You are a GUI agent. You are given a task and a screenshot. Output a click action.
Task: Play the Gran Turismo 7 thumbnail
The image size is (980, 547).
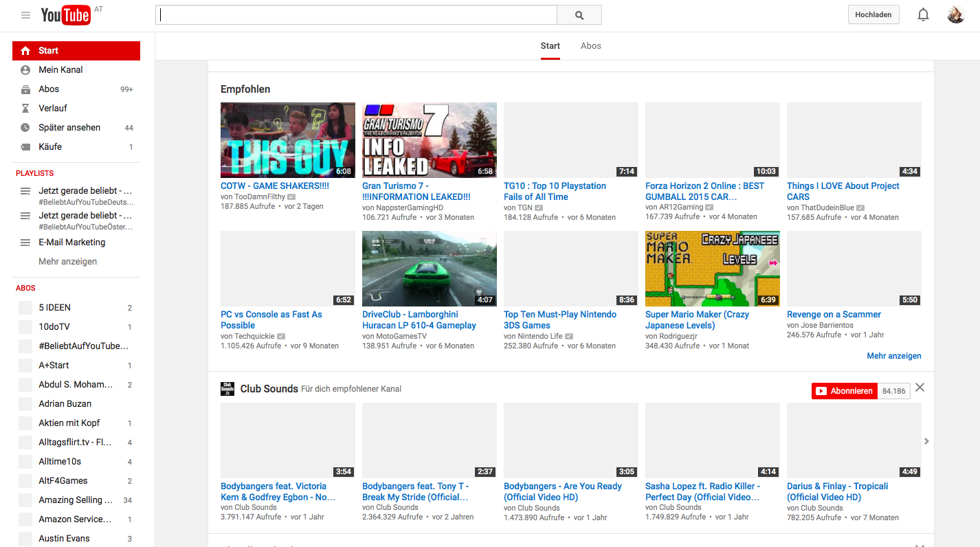click(x=430, y=140)
